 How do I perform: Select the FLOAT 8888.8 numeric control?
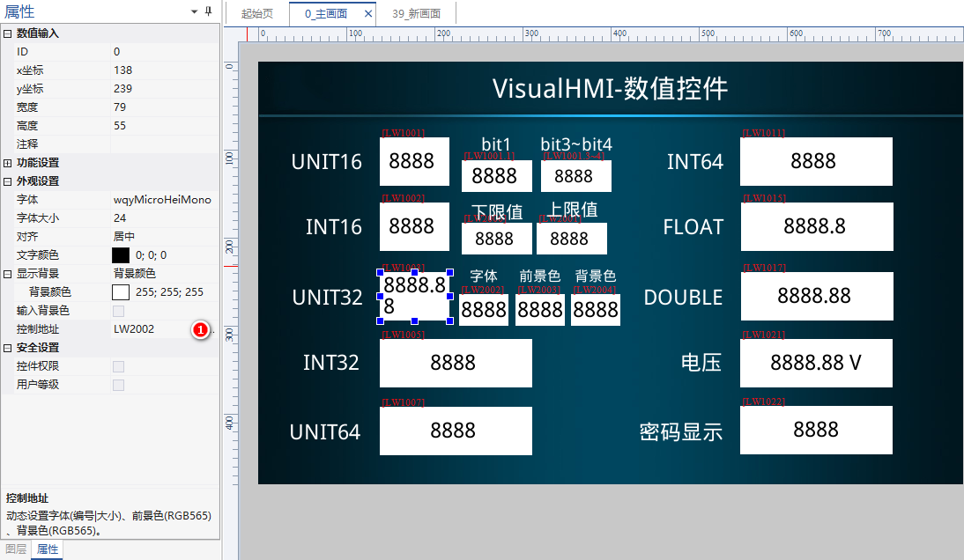point(816,227)
